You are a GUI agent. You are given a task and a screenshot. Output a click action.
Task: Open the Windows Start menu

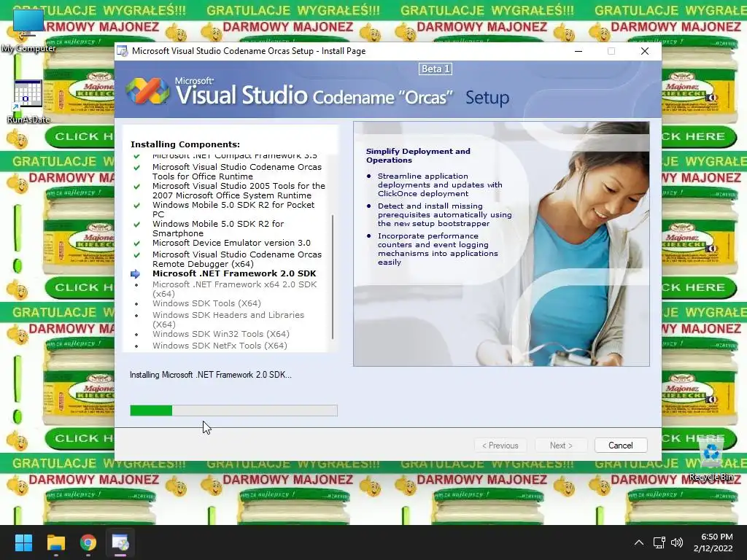point(23,542)
